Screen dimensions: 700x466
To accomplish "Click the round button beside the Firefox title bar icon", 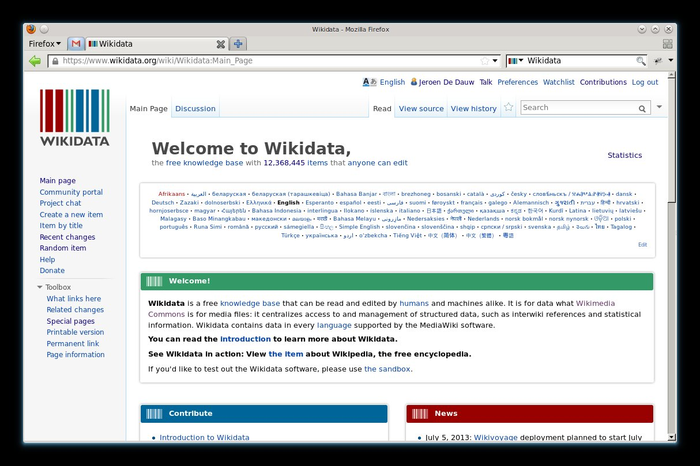I will 44,29.
